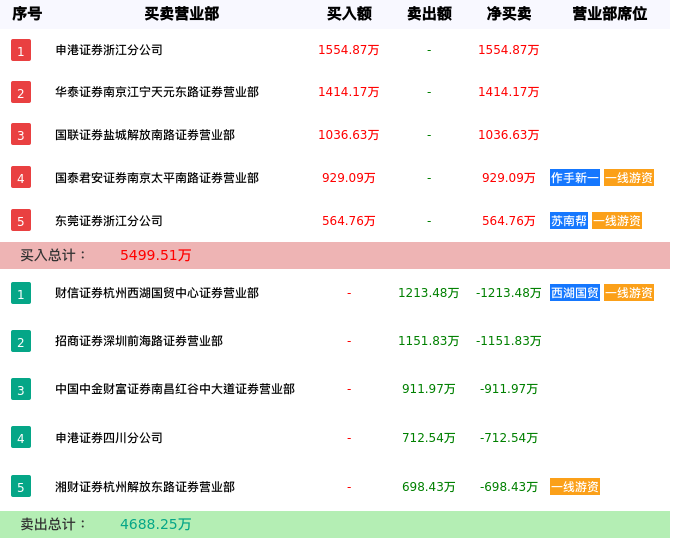Viewport: 676px width, 540px height.
Task: Open 湘财证券杭州解放东路证券营业部
Action: tap(145, 487)
